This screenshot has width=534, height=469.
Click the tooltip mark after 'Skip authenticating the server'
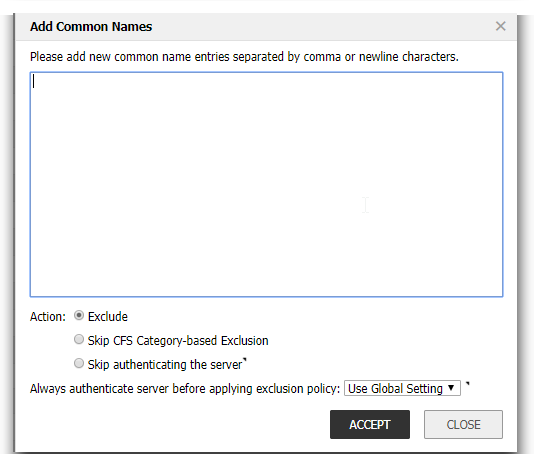coord(244,360)
